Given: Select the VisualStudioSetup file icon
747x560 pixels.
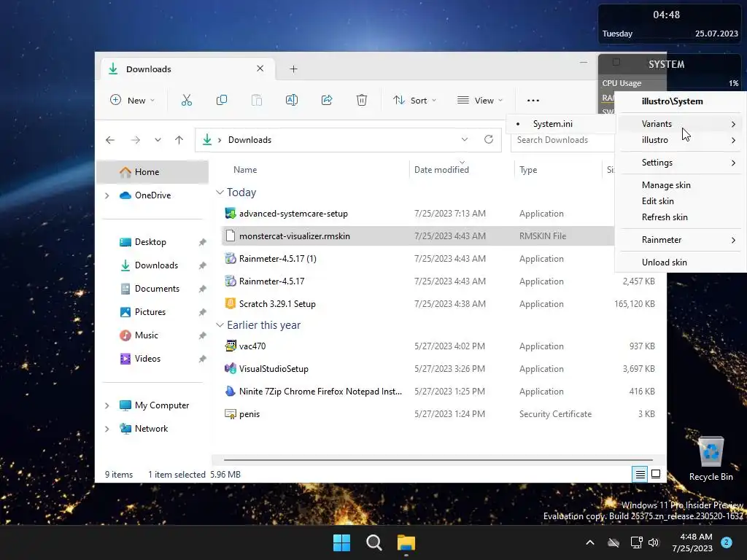Looking at the screenshot, I should (231, 368).
